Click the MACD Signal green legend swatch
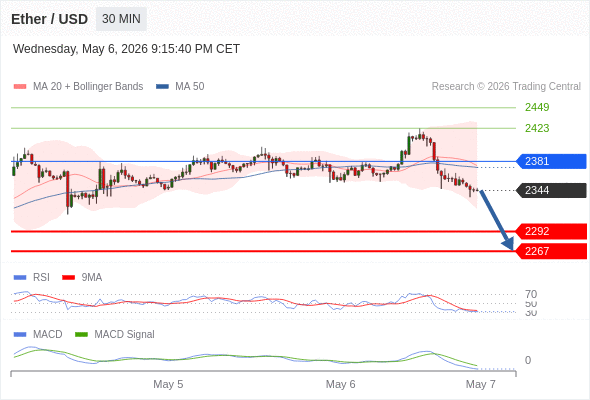The image size is (590, 400). [x=81, y=335]
